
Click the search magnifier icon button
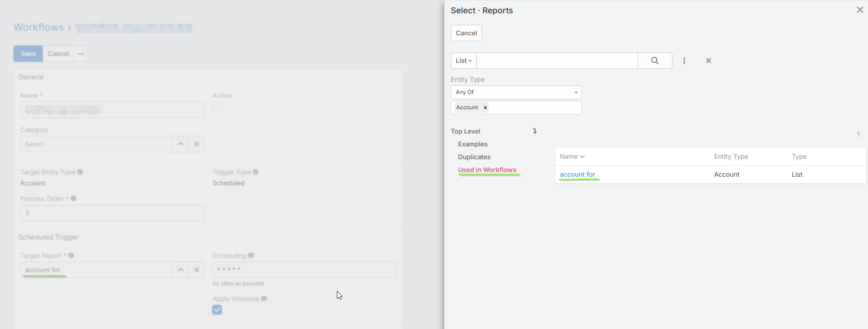click(x=655, y=61)
